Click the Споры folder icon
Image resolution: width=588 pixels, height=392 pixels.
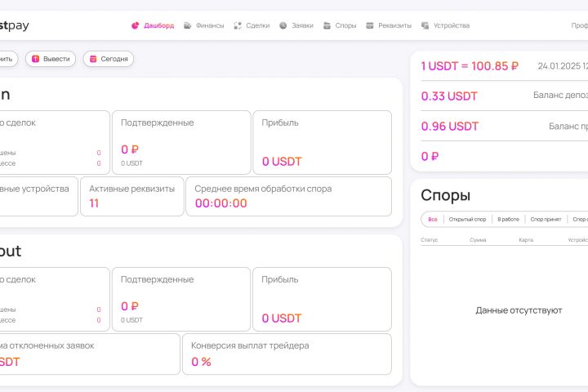(x=327, y=25)
